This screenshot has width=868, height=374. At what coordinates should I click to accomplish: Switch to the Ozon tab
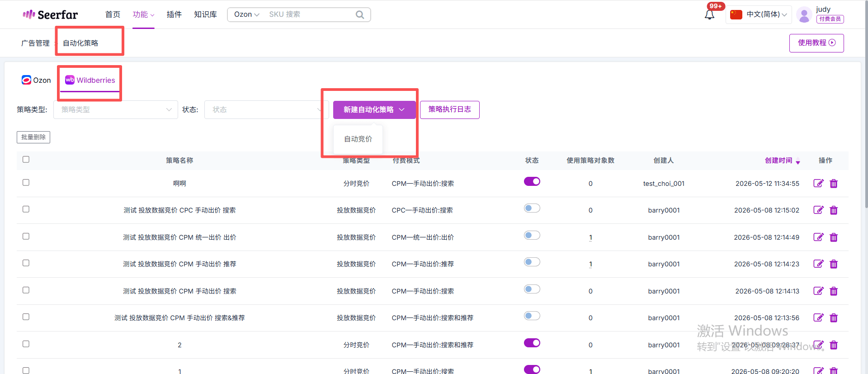(x=36, y=80)
